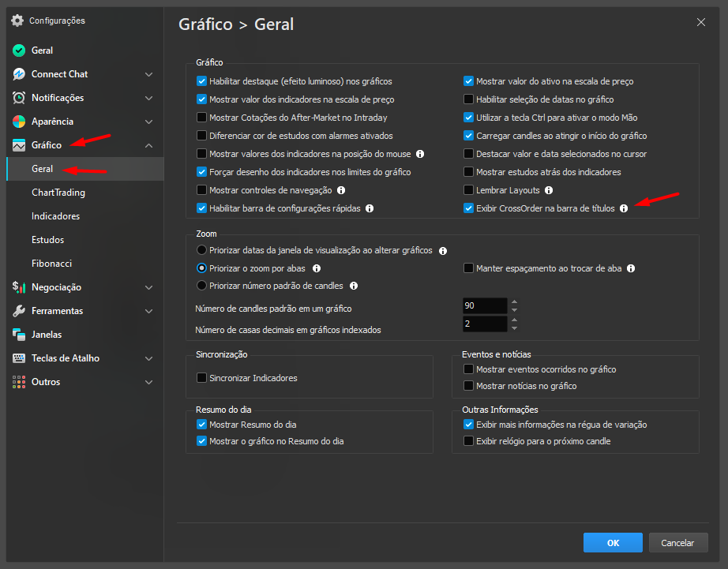Disable Habilitar destaque (efeito luminoso) checkbox
728x569 pixels.
(x=201, y=81)
